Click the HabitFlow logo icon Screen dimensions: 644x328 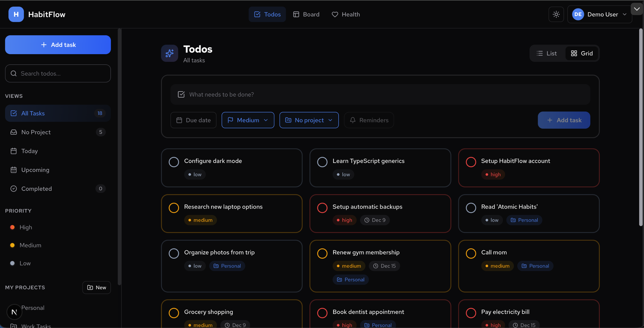[x=16, y=14]
